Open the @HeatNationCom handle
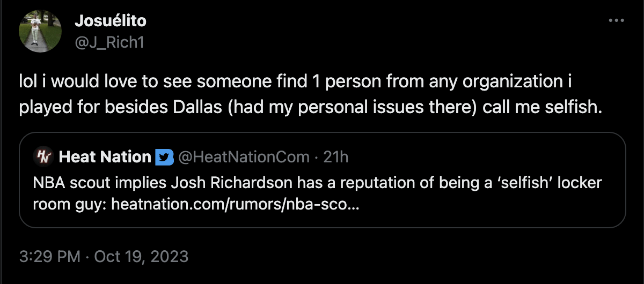 tap(243, 156)
